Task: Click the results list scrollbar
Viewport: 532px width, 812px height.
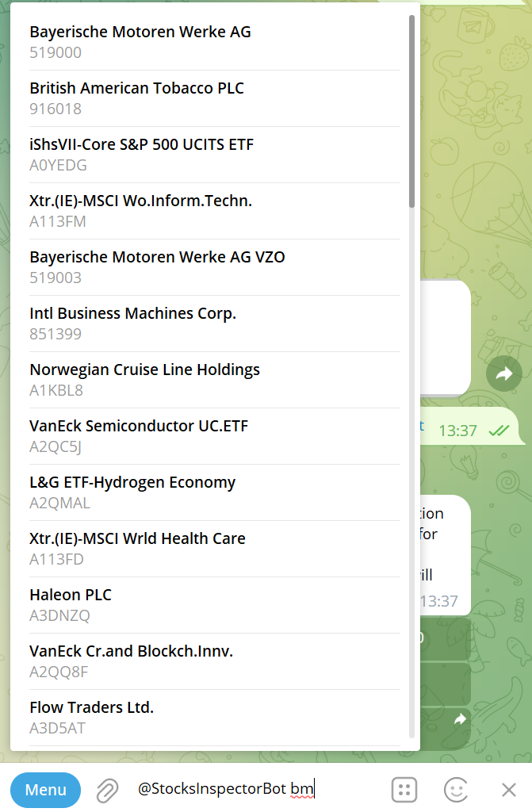Action: 411,111
